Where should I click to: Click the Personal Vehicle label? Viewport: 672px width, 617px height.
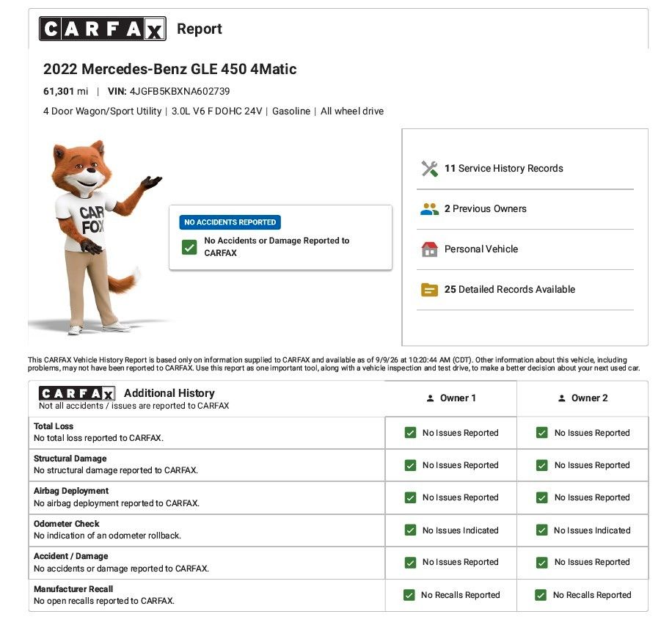[x=481, y=249]
